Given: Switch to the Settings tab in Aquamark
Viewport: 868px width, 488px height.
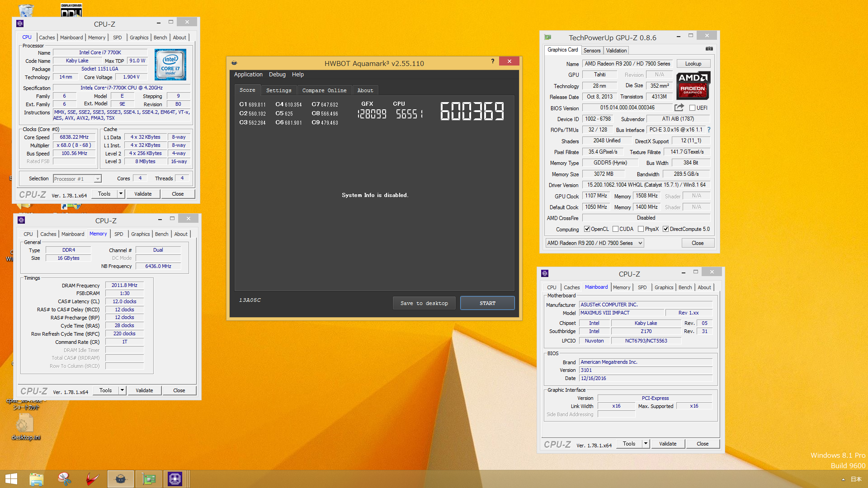Looking at the screenshot, I should click(278, 90).
